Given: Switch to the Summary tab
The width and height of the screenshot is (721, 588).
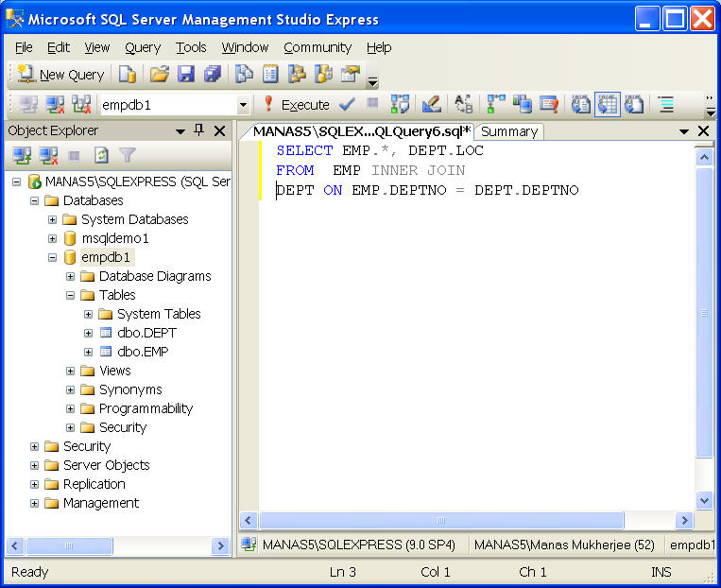Looking at the screenshot, I should point(509,131).
